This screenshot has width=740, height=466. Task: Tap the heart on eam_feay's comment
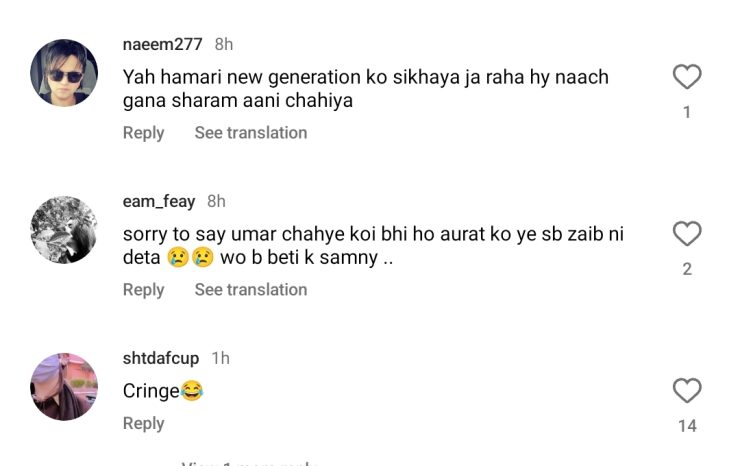point(687,234)
